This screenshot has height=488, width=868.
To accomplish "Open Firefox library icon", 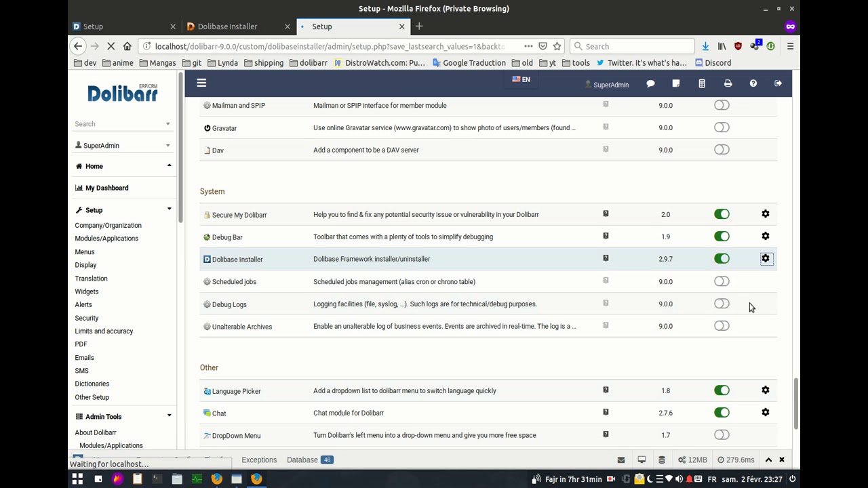I will tap(722, 46).
